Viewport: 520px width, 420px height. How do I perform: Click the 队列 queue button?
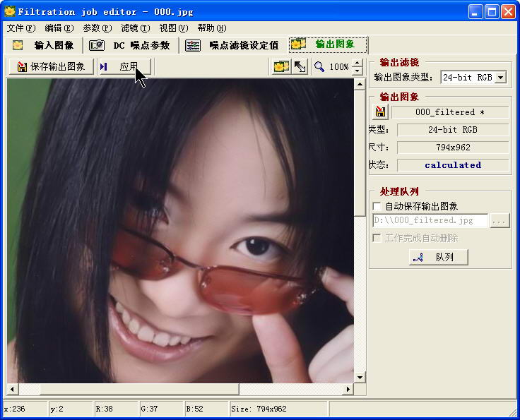pyautogui.click(x=438, y=258)
